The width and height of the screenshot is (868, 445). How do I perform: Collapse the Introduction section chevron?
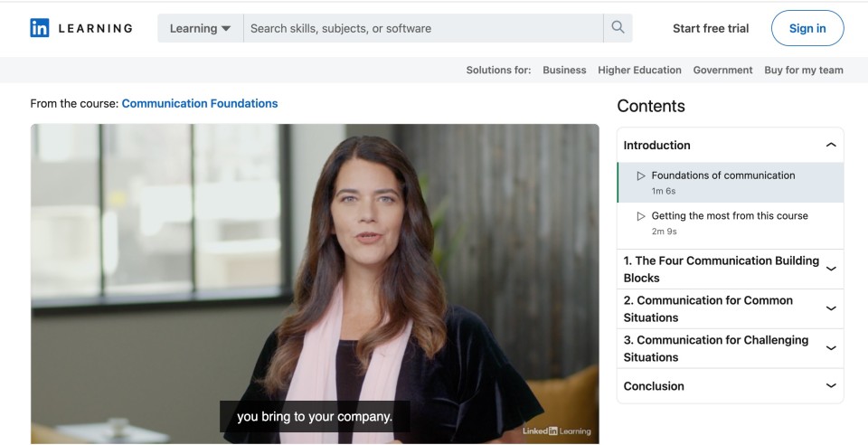830,145
